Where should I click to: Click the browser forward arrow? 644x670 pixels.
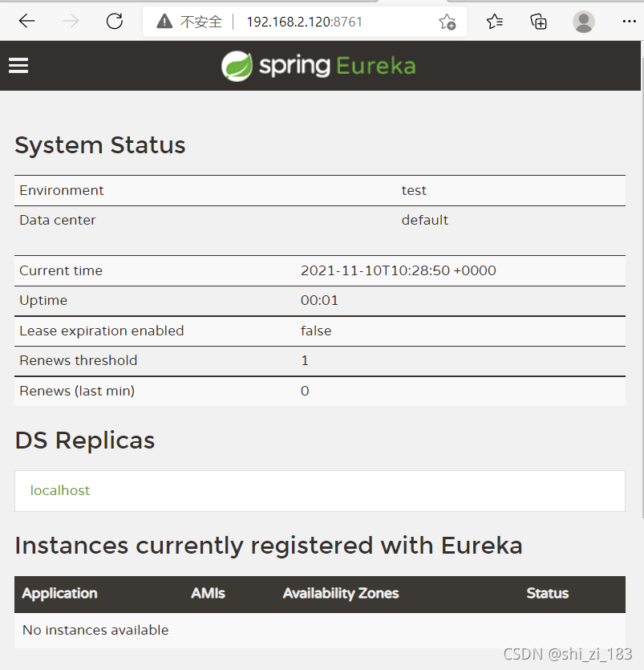(x=71, y=21)
